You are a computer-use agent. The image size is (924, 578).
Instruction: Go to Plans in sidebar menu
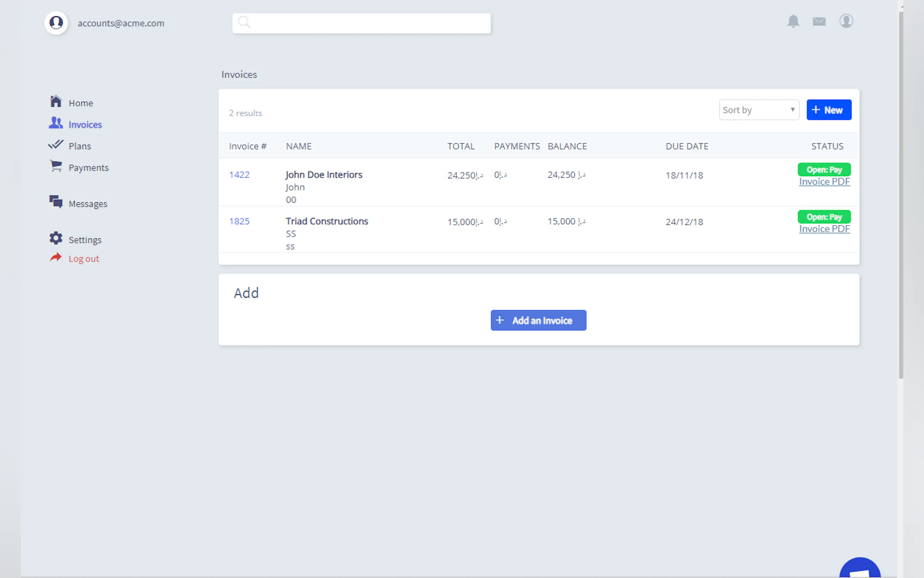tap(79, 146)
